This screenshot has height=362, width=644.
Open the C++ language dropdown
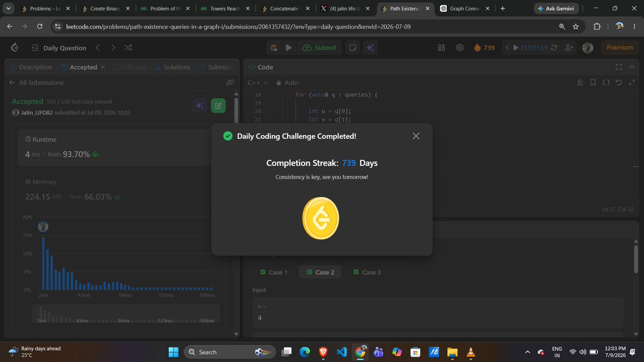coord(258,83)
